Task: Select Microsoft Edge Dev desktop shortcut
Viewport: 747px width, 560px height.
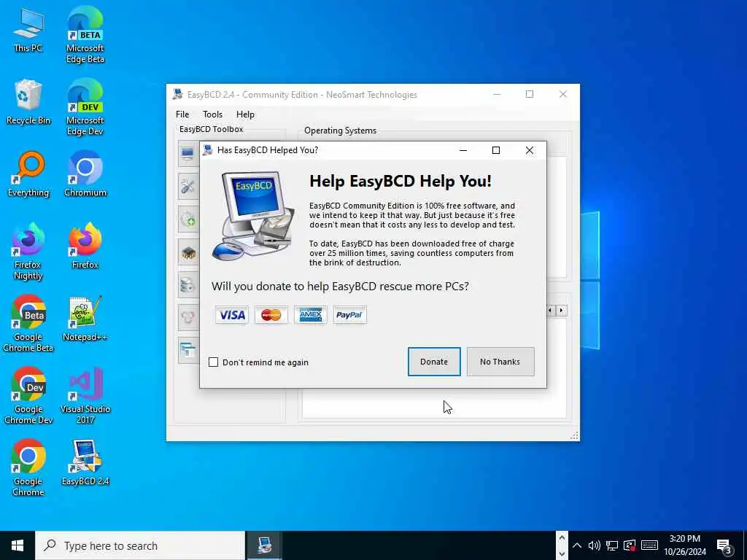Action: (85, 107)
